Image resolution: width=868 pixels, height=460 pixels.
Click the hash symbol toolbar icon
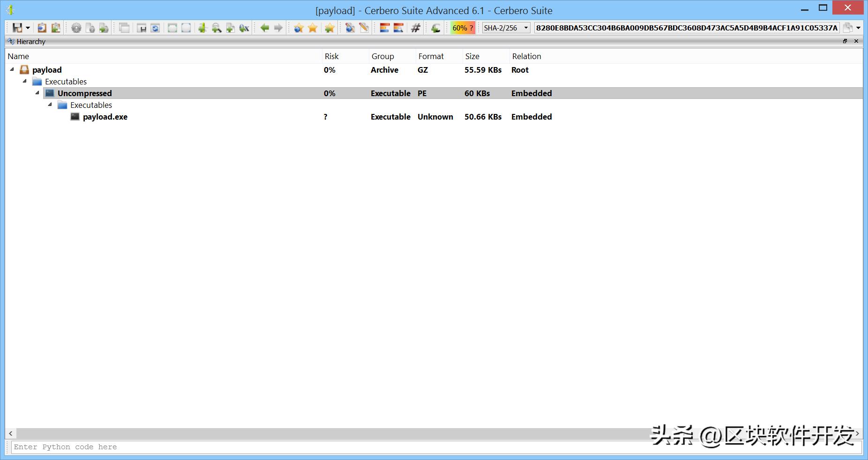[415, 28]
